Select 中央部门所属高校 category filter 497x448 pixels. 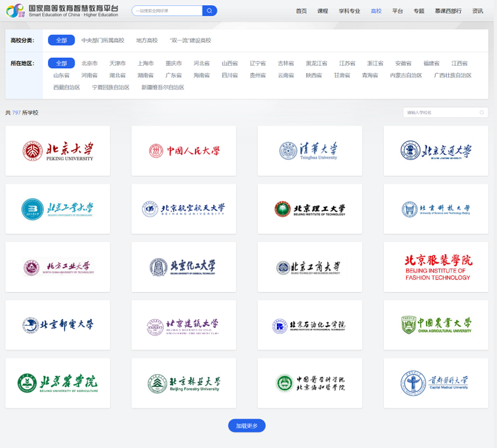(102, 40)
